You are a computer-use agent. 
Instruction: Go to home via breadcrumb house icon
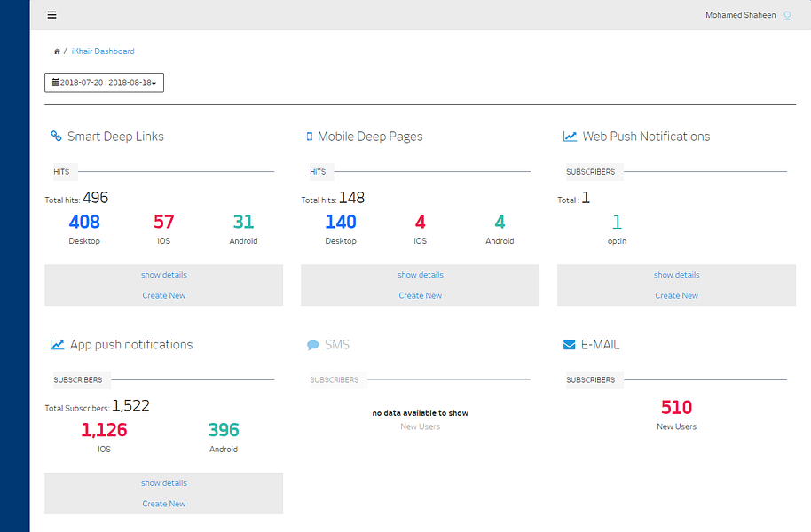[x=57, y=51]
